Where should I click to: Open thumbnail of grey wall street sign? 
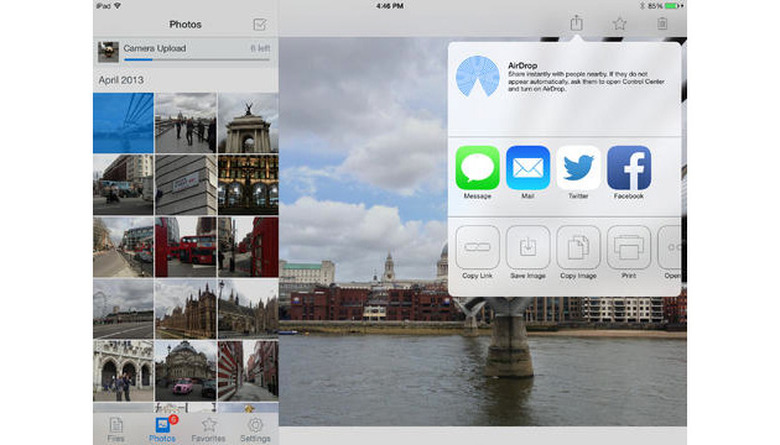tap(186, 184)
